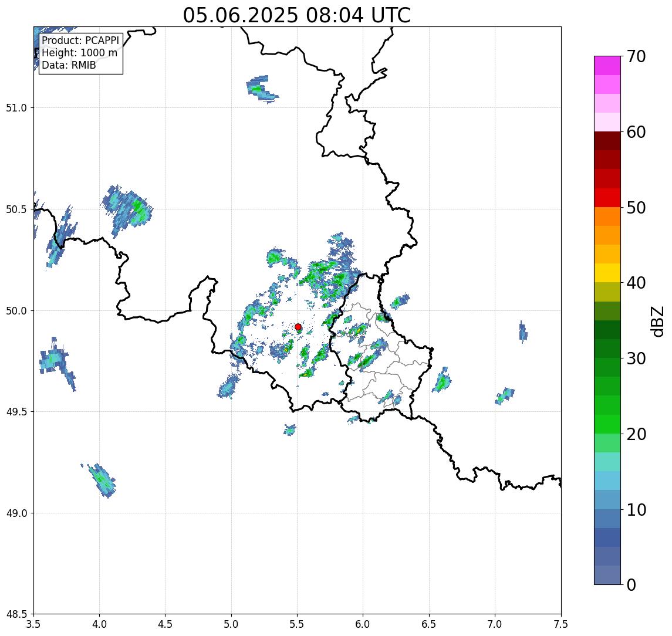Click the latitude axis label 50.5
672x636 pixels.
(16, 209)
